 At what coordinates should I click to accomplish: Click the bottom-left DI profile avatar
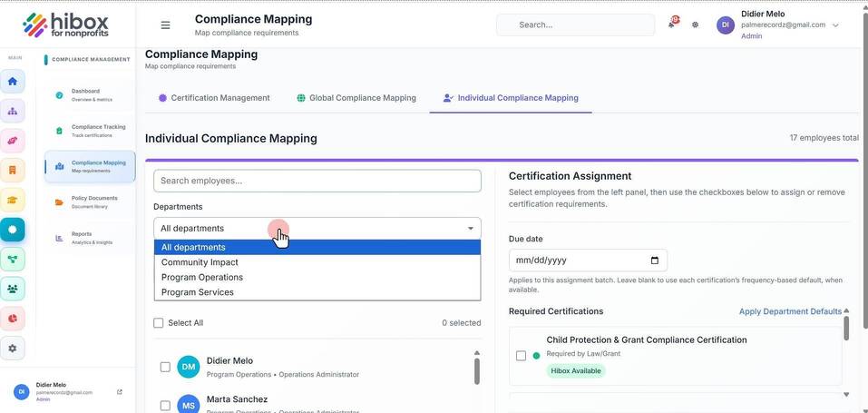tap(22, 391)
